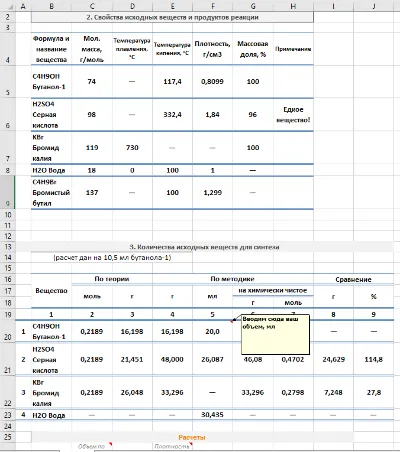Viewport: 400px width, 452px height.
Task: Select melting point cell 730
Action: coord(132,147)
